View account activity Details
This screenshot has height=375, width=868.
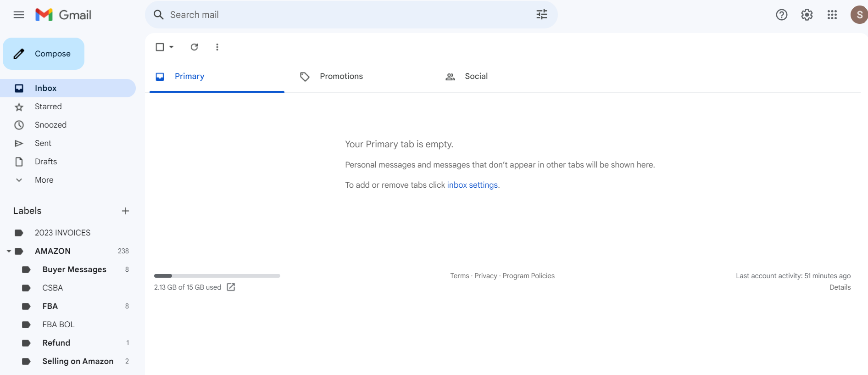840,287
